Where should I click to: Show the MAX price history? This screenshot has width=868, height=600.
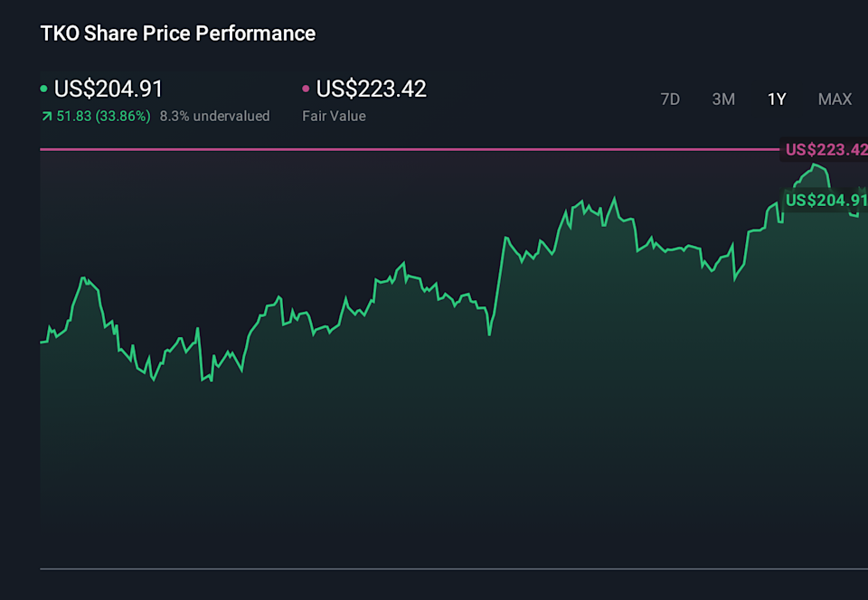[x=835, y=99]
